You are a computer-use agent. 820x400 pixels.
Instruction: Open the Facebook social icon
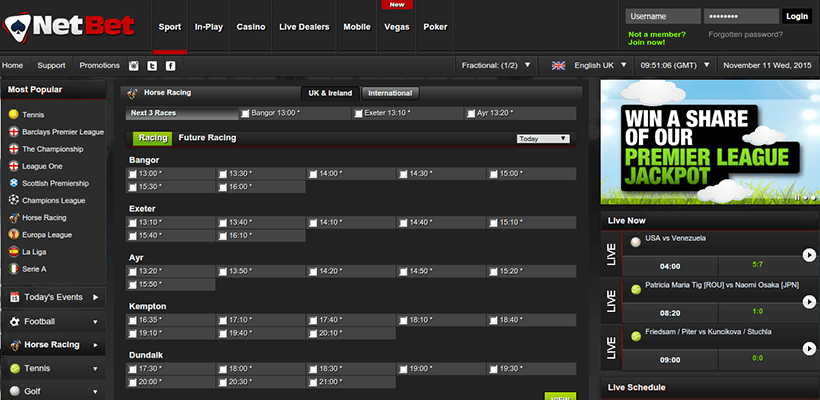(170, 66)
